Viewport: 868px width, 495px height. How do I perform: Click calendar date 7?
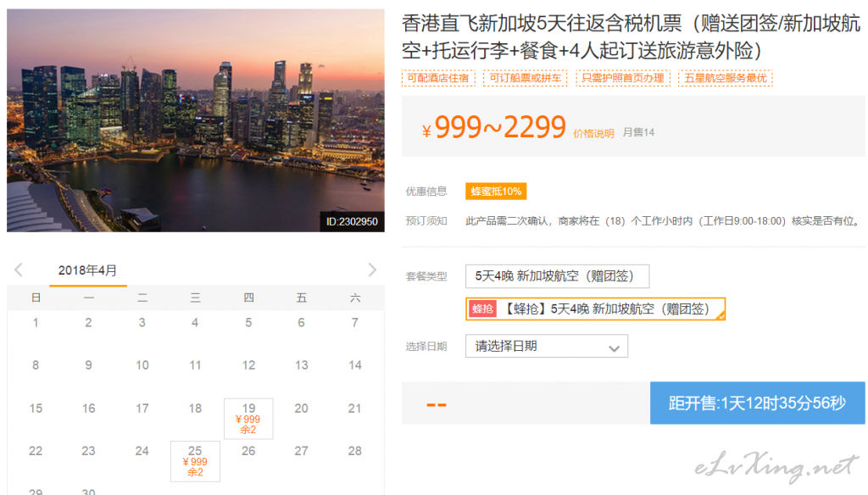click(x=355, y=323)
